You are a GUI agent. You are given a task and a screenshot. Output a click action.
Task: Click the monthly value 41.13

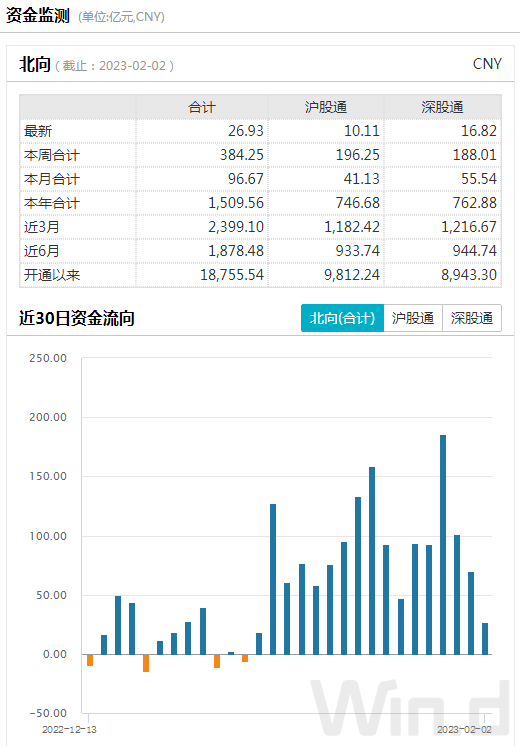(x=362, y=179)
